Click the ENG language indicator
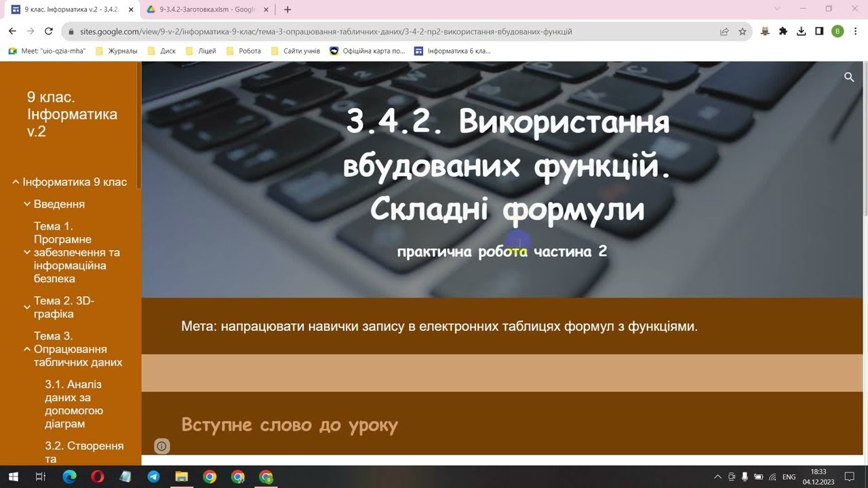Screen dimensions: 868x488 tap(789, 477)
